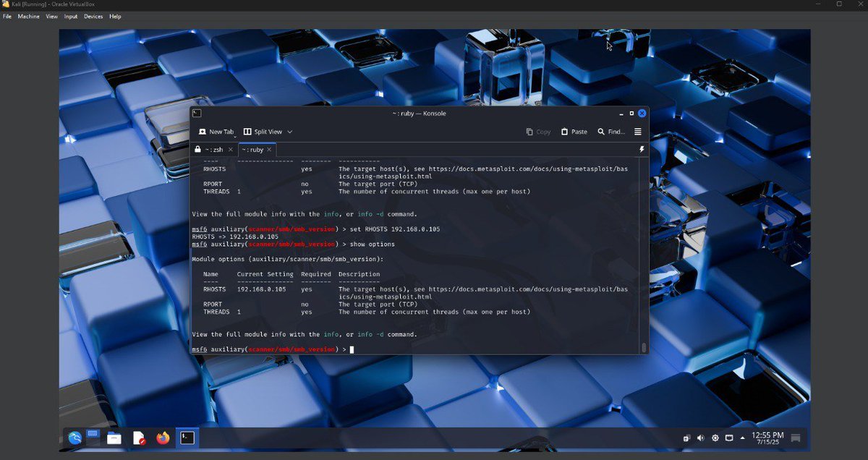Click the terminal prompt cursor
868x460 pixels.
coord(352,349)
